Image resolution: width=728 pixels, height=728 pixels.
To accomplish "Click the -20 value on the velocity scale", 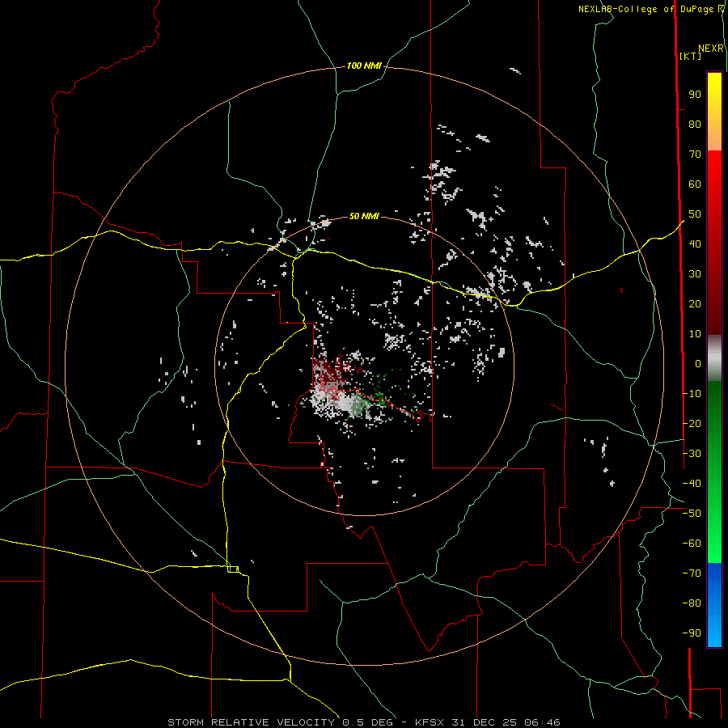I will [x=692, y=423].
